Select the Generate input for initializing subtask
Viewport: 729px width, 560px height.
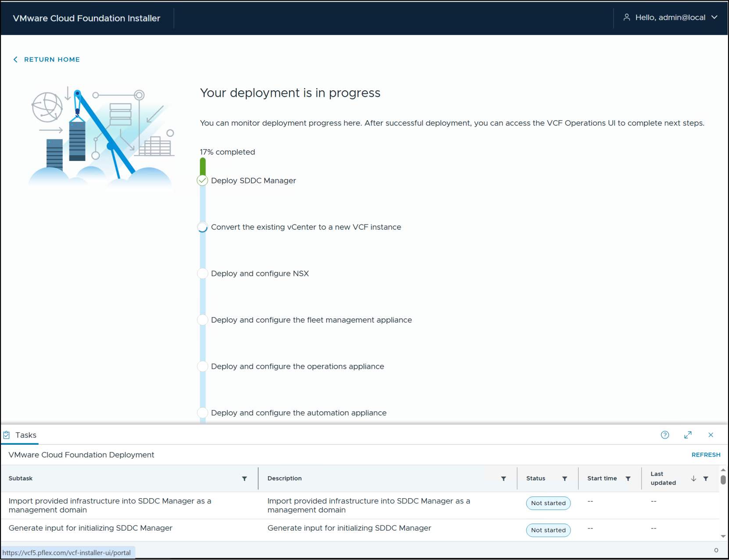point(90,528)
